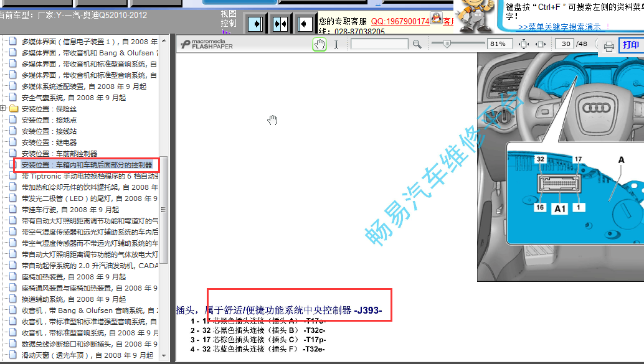Open 带自动起停系统的 2.0 升汽油发动机 document
The height and width of the screenshot is (364, 644).
[90, 266]
